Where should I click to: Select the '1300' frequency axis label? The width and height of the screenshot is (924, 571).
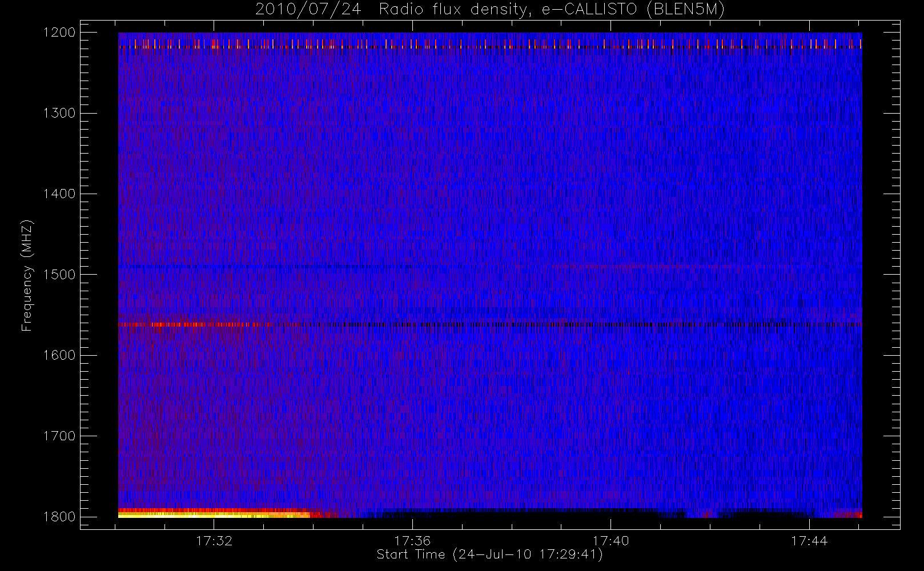(x=59, y=113)
